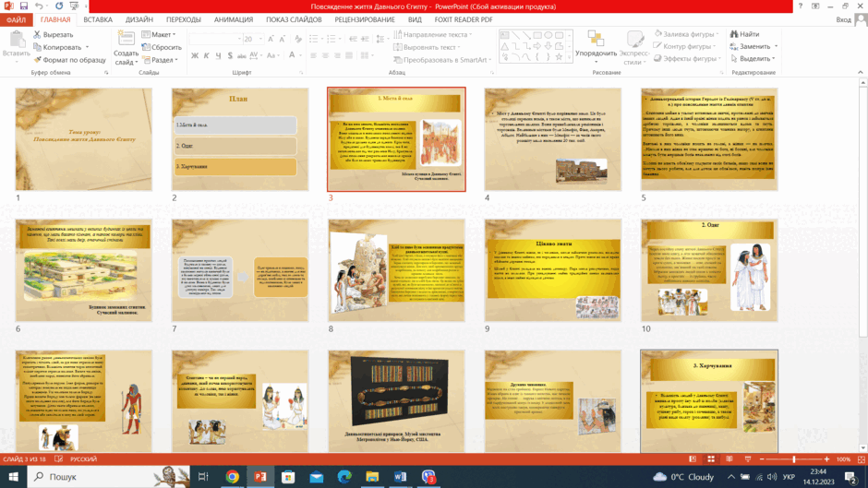
Task: Click the line spacing icon
Action: point(380,39)
